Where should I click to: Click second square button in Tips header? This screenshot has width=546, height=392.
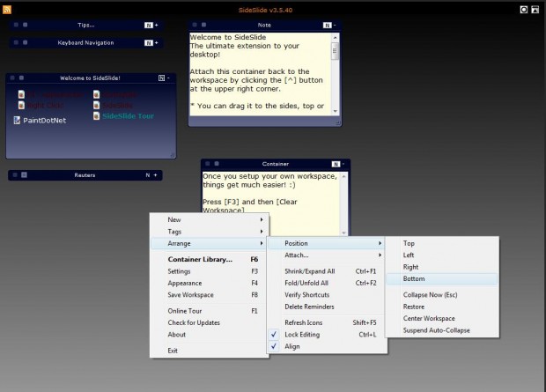25,25
